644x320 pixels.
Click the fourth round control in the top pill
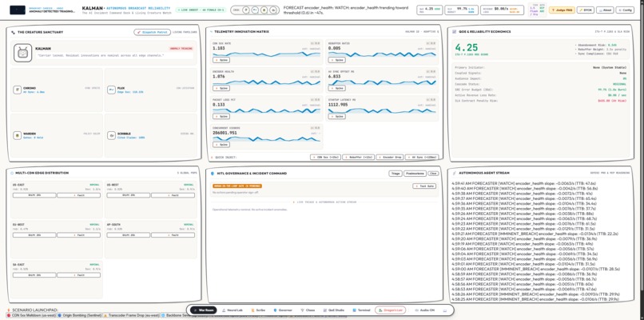pos(274,10)
